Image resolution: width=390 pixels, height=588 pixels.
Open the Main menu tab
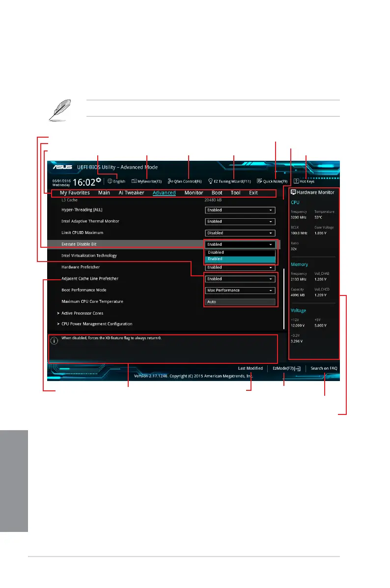coord(104,193)
